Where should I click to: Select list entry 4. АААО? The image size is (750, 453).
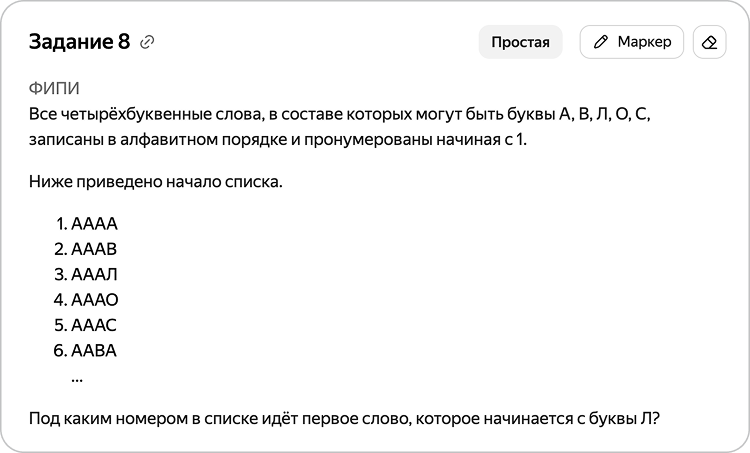coord(86,300)
